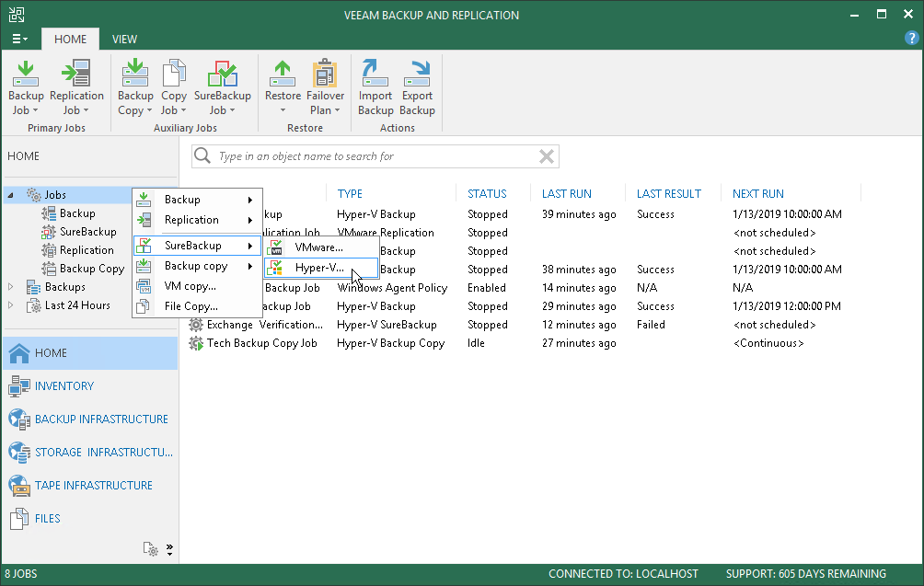Open the main application menu dropdown
This screenshot has width=924, height=586.
20,40
